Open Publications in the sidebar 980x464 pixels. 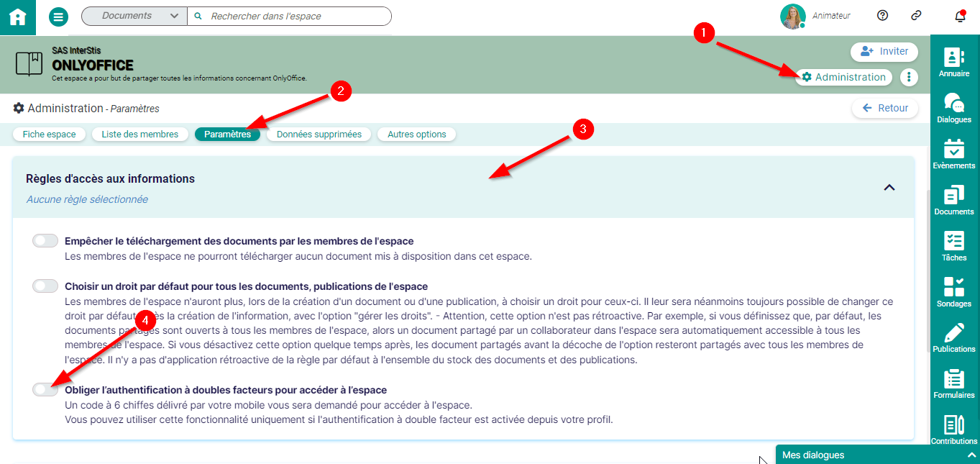coord(954,339)
